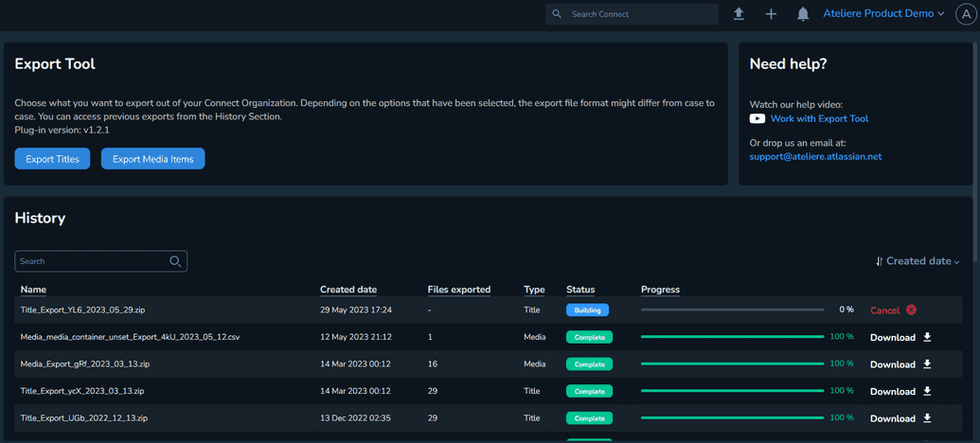Sort by the Progress column header

[x=660, y=290]
